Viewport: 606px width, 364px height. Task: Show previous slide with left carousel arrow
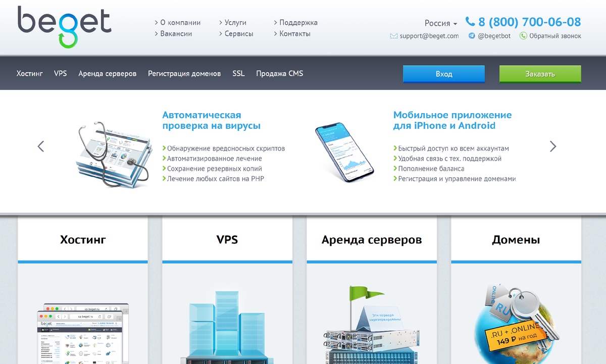pos(41,146)
